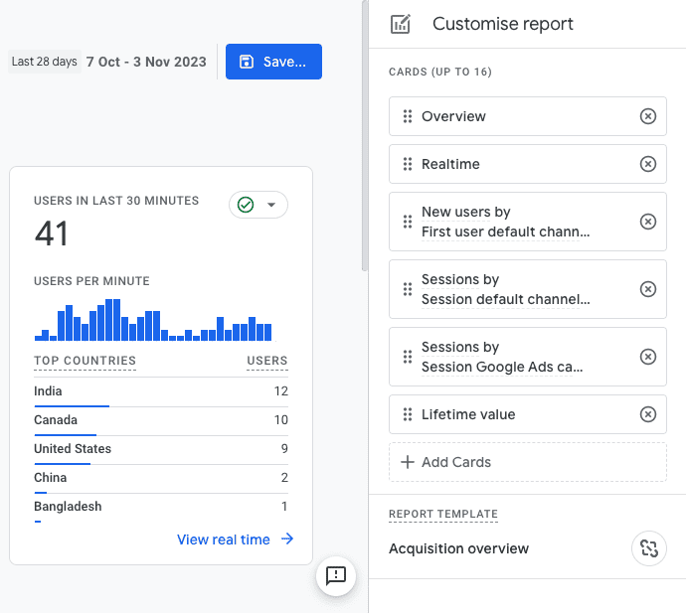The image size is (686, 616).
Task: Grab Session Google Ads card drag handle
Action: point(408,357)
